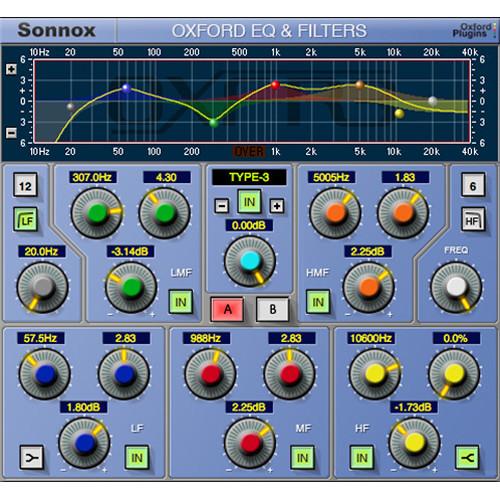Click the low filter frequency knob 20.0Hz
Image resolution: width=500 pixels, height=500 pixels.
tap(43, 287)
